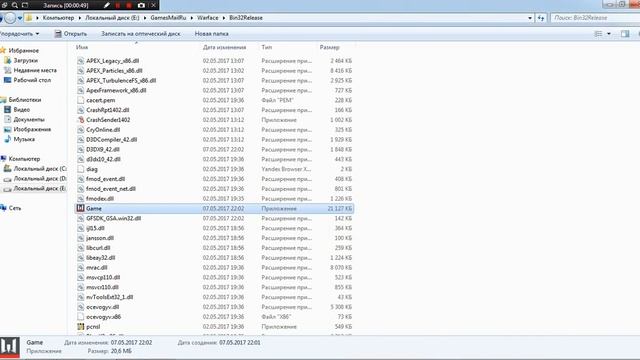Open address bar history dropdown arrow
Screen dimensions: 640x360
point(530,18)
